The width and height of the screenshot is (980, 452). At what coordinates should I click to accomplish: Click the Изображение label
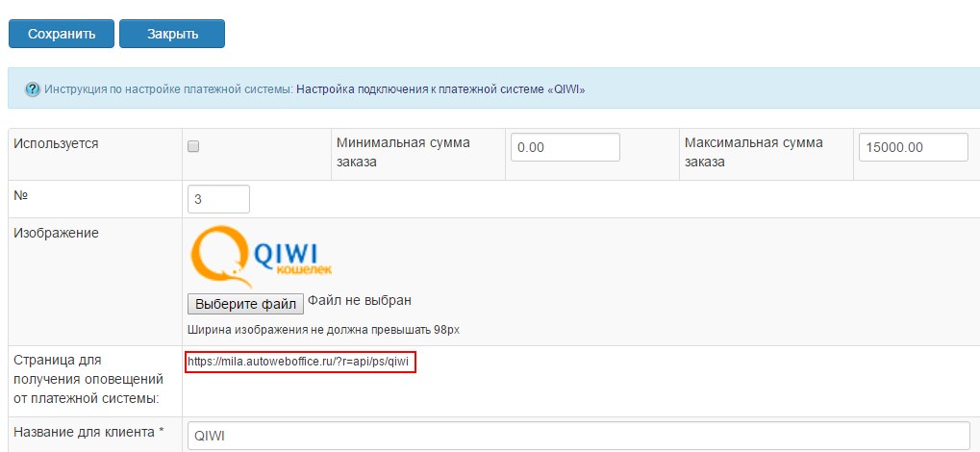click(56, 233)
